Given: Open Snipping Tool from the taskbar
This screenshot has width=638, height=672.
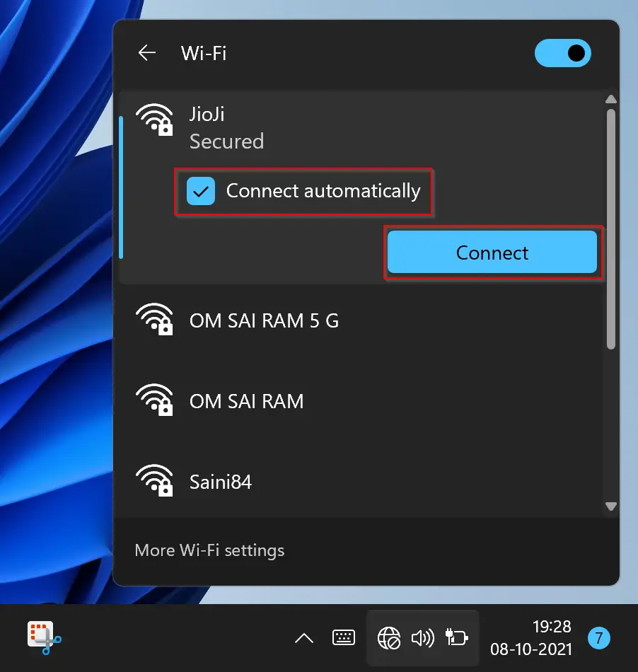Looking at the screenshot, I should 44,638.
